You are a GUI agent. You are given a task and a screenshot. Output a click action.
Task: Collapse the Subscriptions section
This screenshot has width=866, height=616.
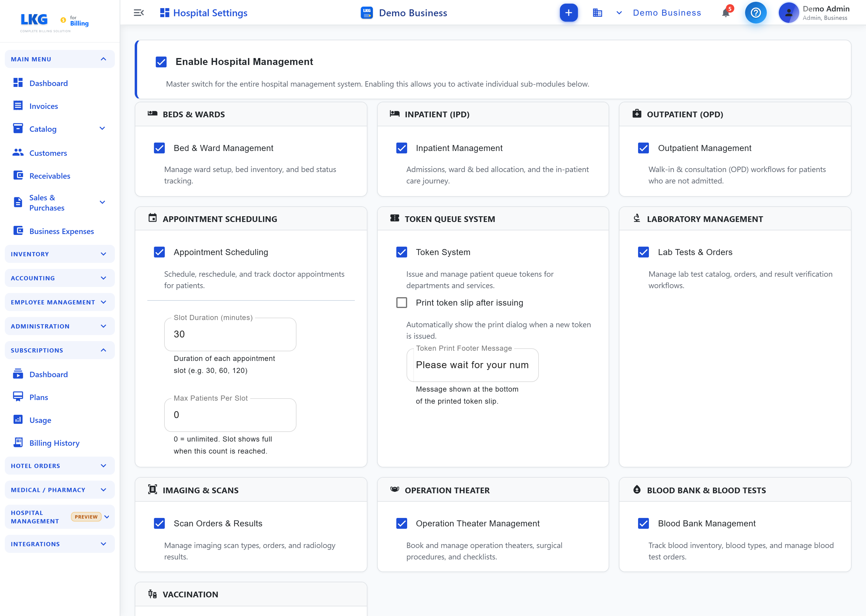click(60, 350)
